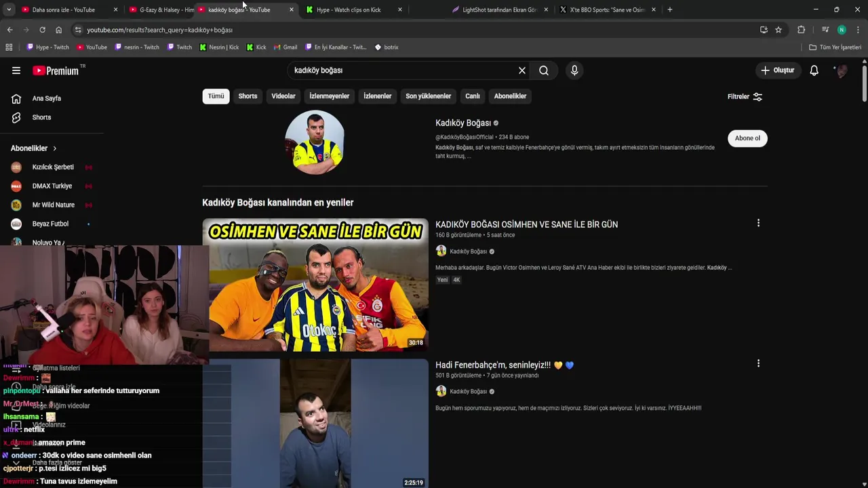This screenshot has height=488, width=868.
Task: Open DMAX Turkiye subscription channel
Action: click(52, 186)
